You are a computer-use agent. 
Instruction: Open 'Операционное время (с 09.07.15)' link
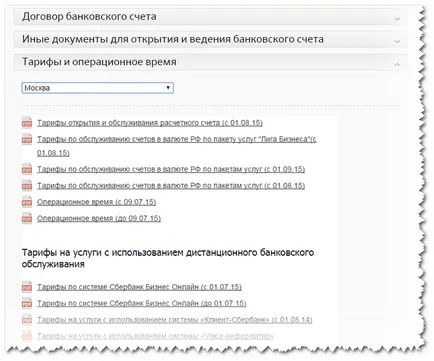click(x=96, y=202)
